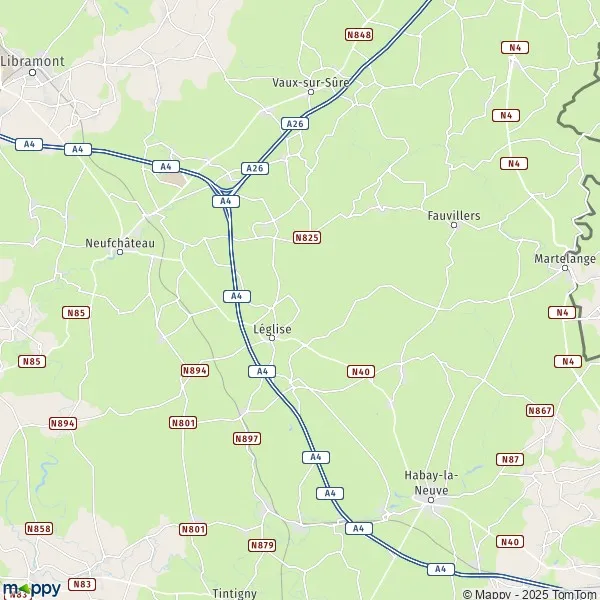Select the Libramont town marker
The width and height of the screenshot is (600, 600).
click(x=33, y=72)
